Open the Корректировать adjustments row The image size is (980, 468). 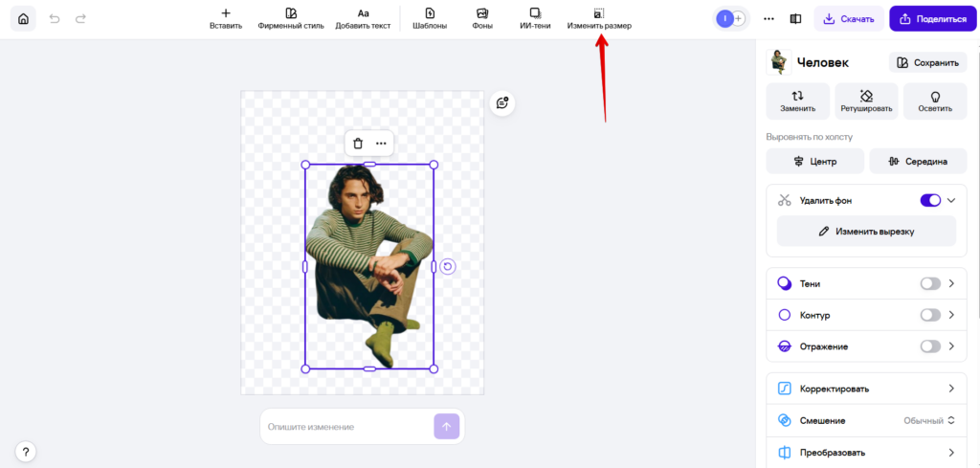866,389
